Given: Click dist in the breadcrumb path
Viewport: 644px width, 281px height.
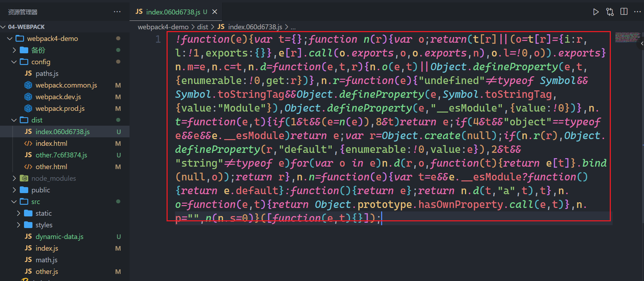Looking at the screenshot, I should click(x=203, y=27).
